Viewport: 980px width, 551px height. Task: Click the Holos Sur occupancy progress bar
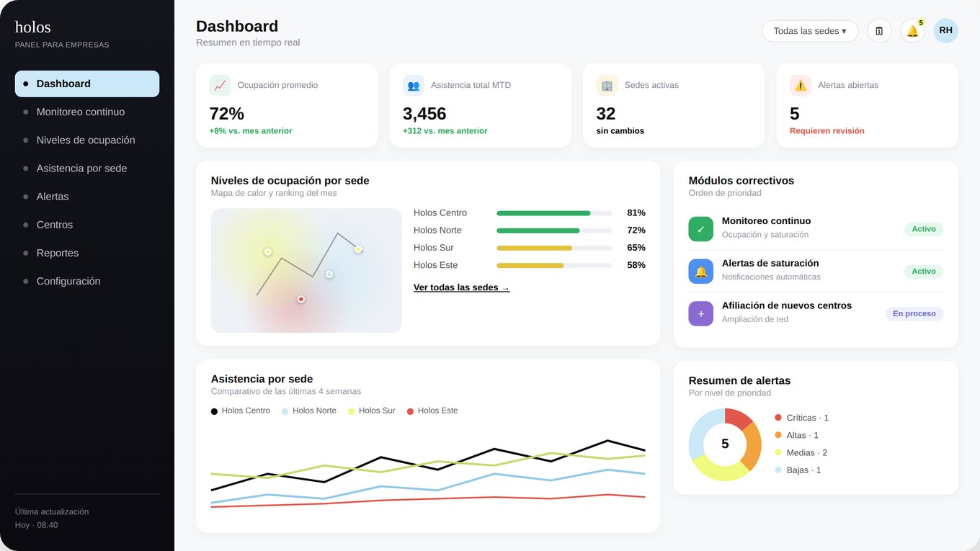coord(554,248)
